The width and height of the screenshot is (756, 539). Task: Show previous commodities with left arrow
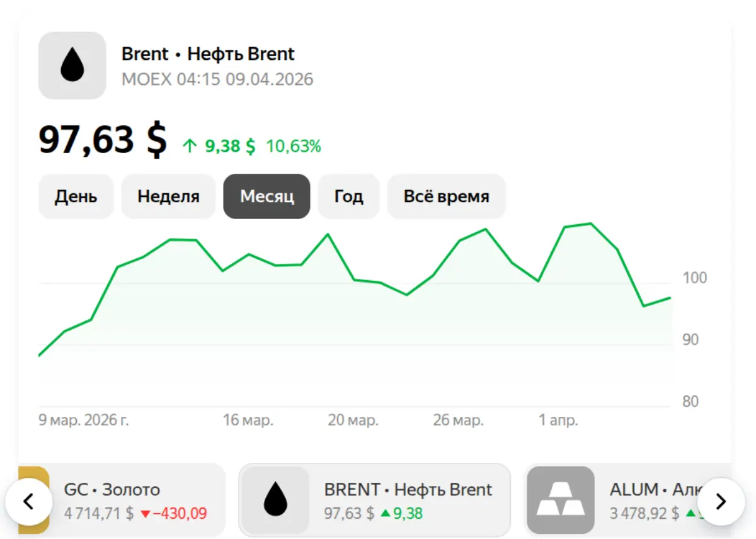click(x=28, y=501)
